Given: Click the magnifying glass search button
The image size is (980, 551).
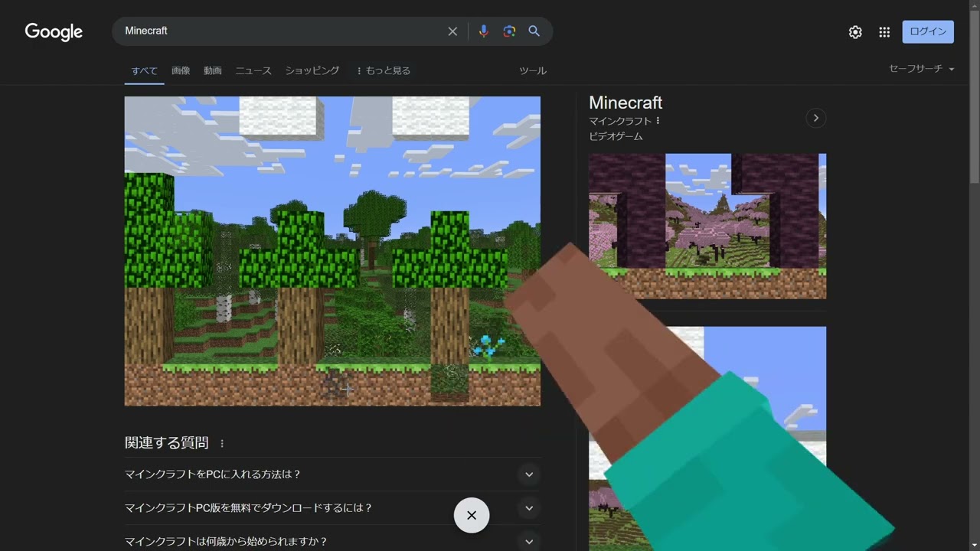Looking at the screenshot, I should [x=534, y=31].
